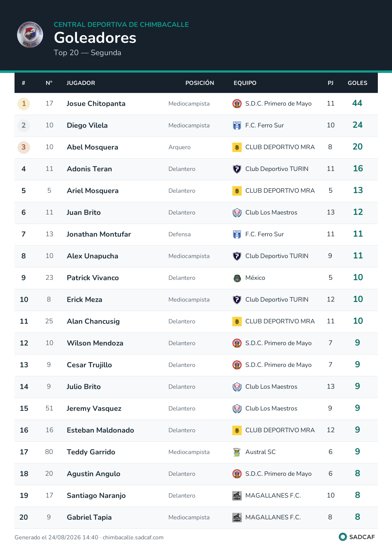Select the POSICIÓN column header

point(200,83)
